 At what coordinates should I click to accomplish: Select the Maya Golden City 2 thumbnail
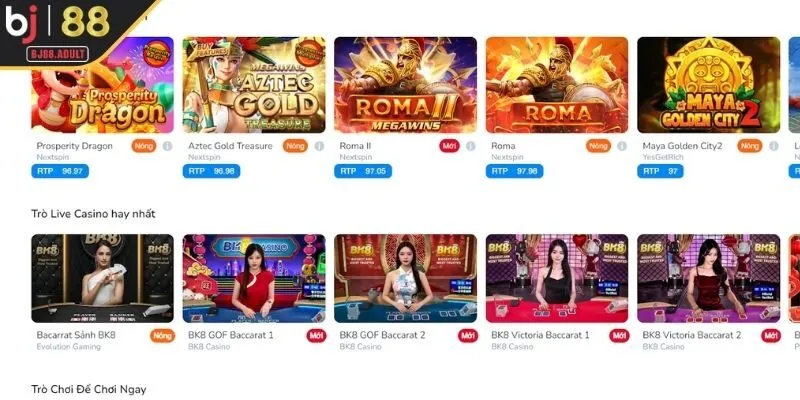point(709,85)
